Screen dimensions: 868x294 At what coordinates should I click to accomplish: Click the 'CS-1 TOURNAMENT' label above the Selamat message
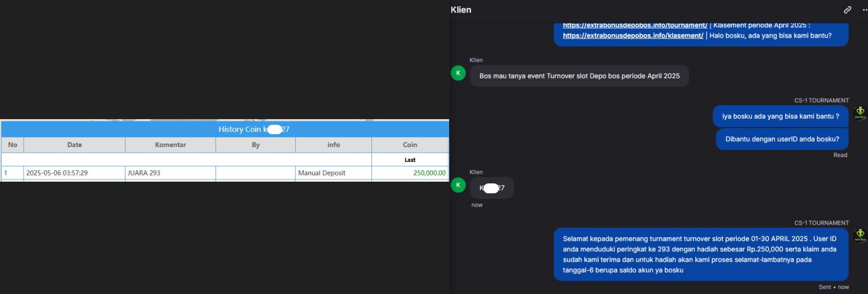tap(821, 223)
